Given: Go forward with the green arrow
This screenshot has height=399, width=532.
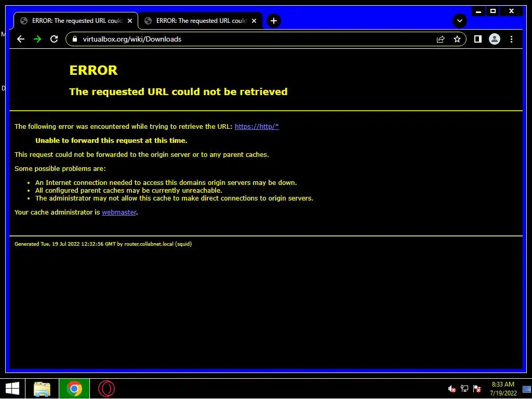Looking at the screenshot, I should [x=37, y=39].
